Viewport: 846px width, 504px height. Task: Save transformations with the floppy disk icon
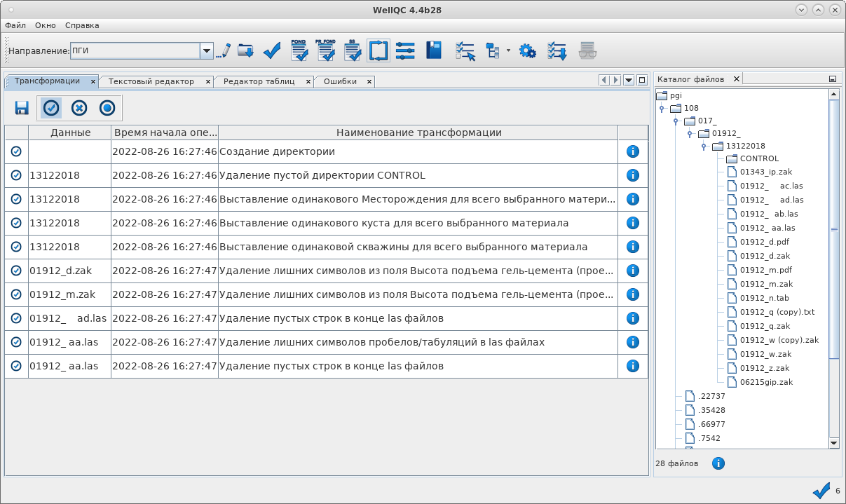point(22,107)
